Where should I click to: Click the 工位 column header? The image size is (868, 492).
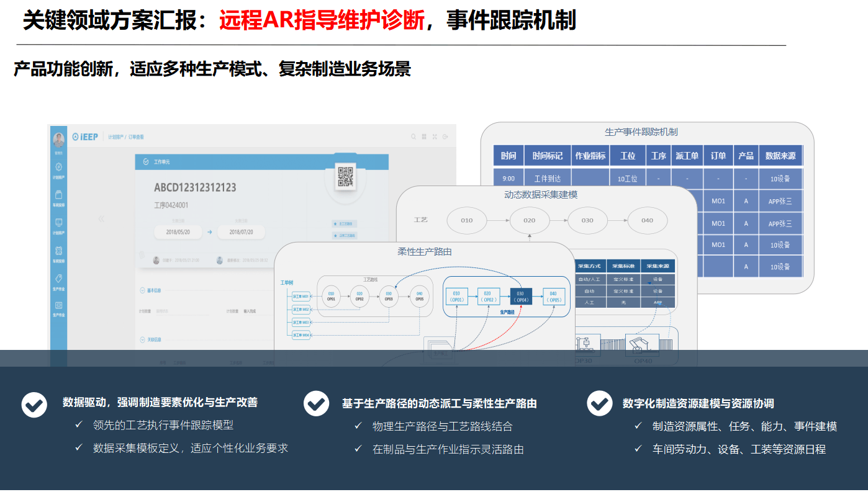628,156
